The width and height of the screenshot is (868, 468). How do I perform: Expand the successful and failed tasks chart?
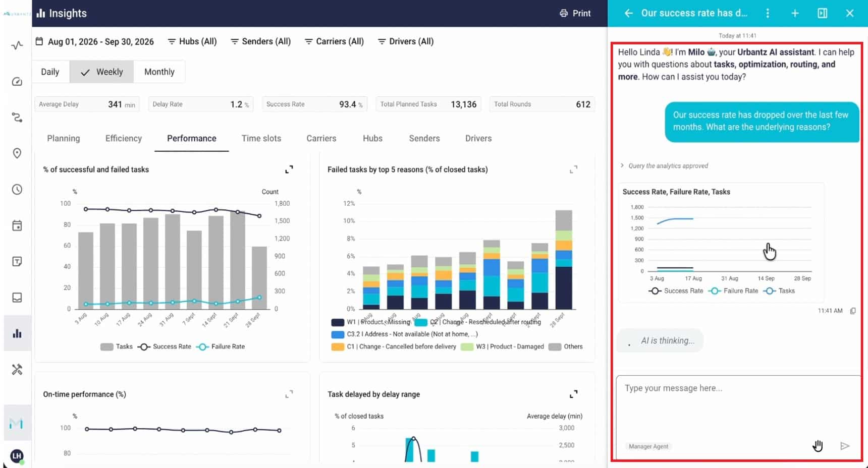point(289,169)
